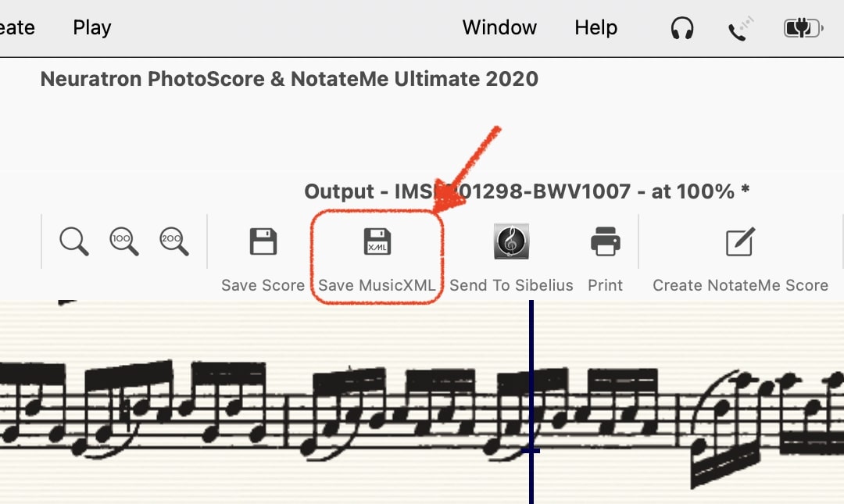Click the Send To Sibelius treble clef icon
This screenshot has width=844, height=504.
click(x=511, y=241)
